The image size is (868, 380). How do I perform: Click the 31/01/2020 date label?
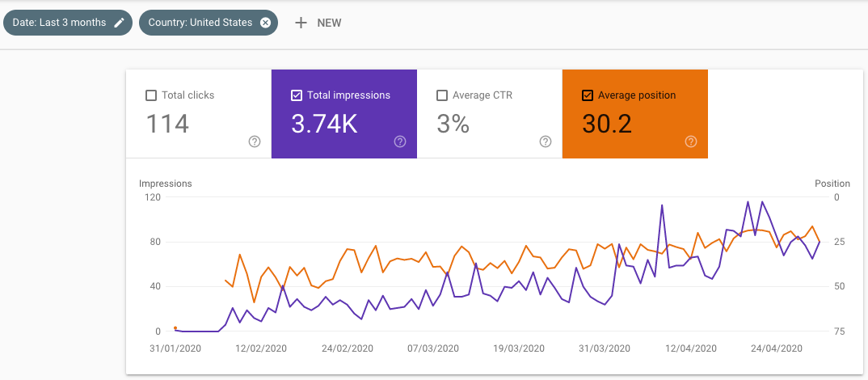pos(175,348)
